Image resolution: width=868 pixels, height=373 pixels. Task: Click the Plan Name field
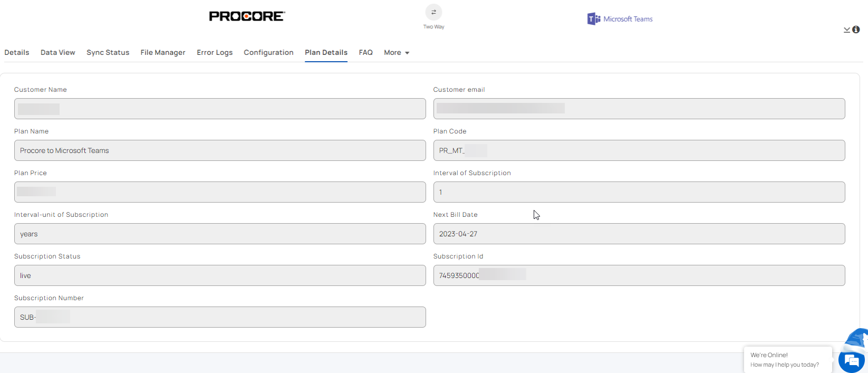220,150
